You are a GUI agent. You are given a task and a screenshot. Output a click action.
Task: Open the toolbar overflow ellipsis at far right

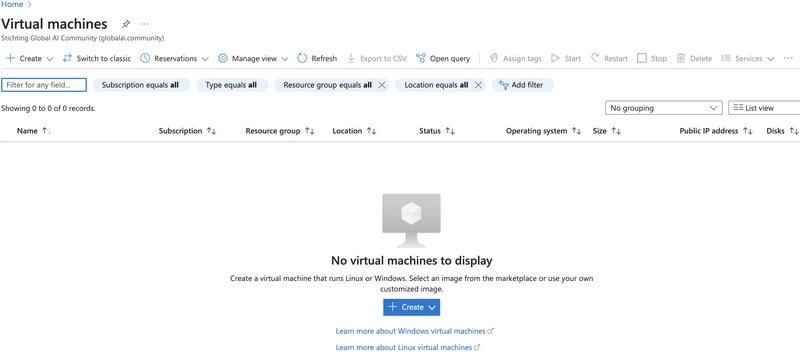(x=788, y=59)
